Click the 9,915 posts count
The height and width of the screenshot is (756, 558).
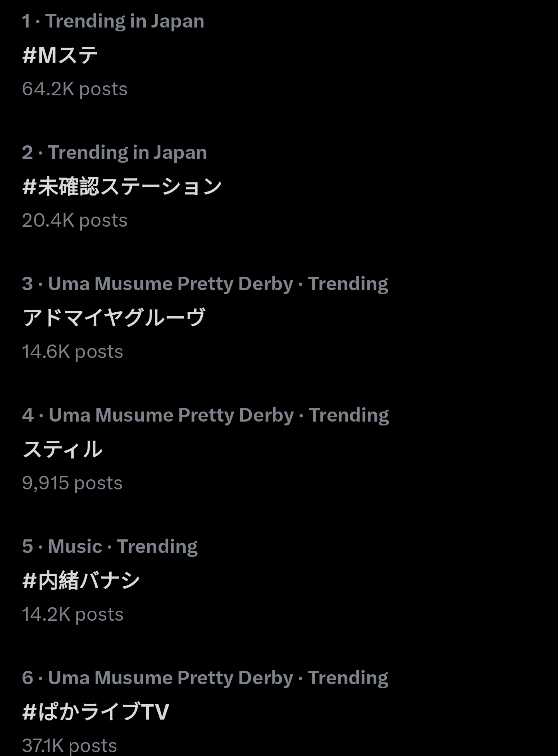[x=72, y=483]
